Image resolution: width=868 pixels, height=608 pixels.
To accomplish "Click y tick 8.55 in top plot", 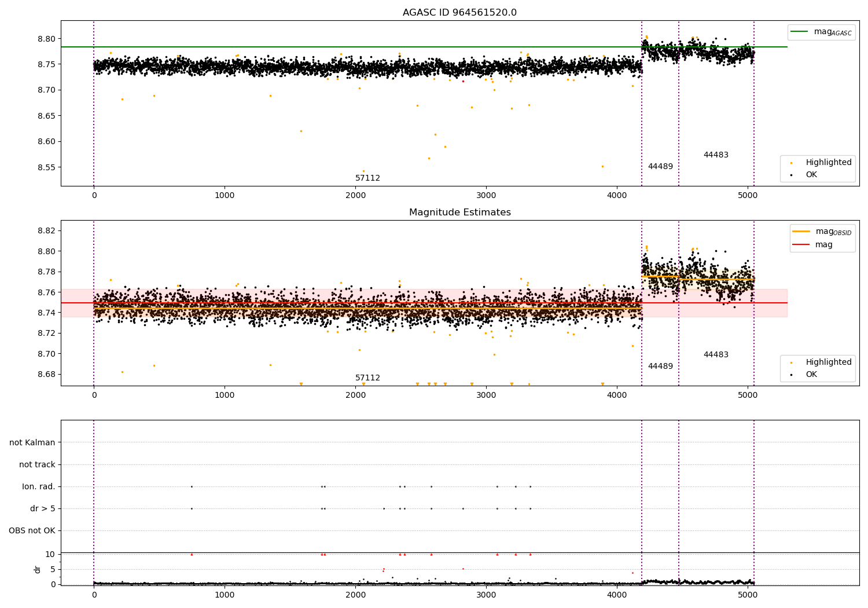I will 46,167.
